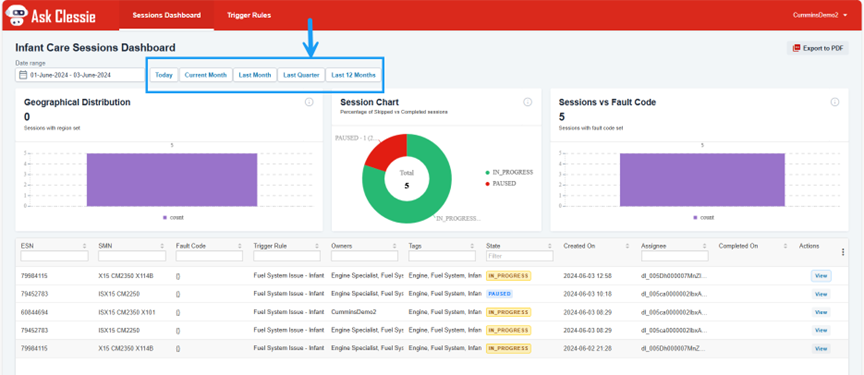
Task: Click the CumminsDemo2 owners cell
Action: click(x=354, y=312)
